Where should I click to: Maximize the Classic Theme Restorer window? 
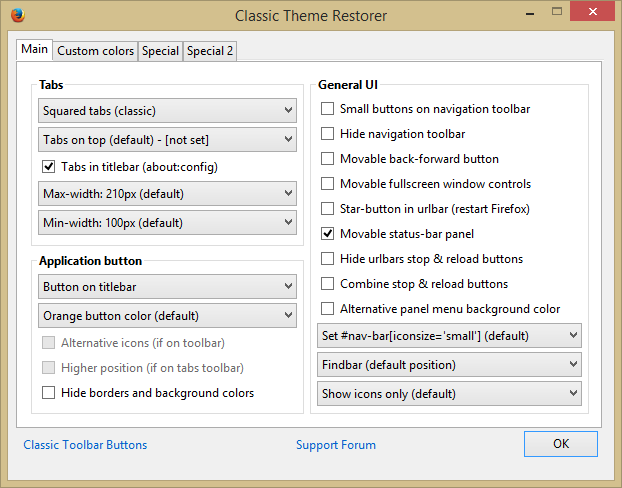557,12
